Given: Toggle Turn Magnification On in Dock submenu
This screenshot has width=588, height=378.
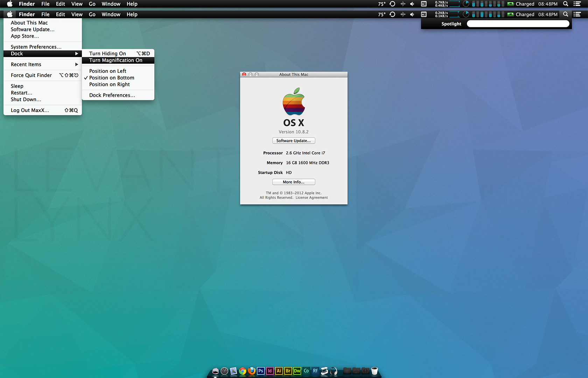Looking at the screenshot, I should pos(116,60).
